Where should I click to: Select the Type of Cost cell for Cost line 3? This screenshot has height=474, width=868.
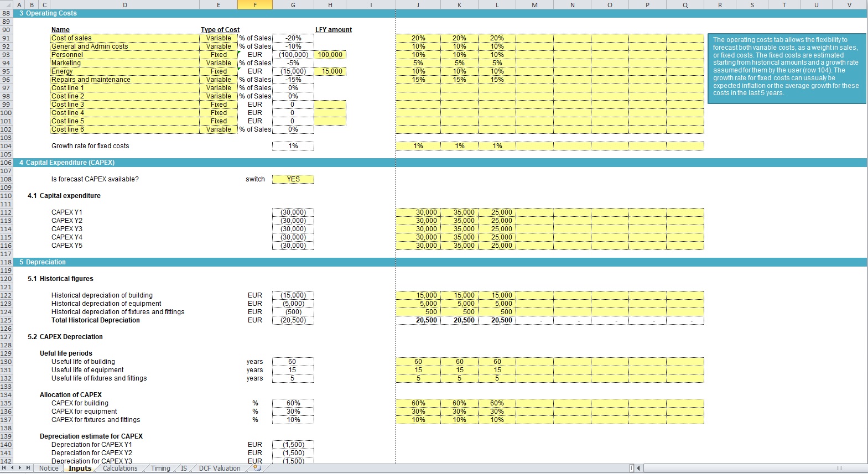[x=219, y=105]
